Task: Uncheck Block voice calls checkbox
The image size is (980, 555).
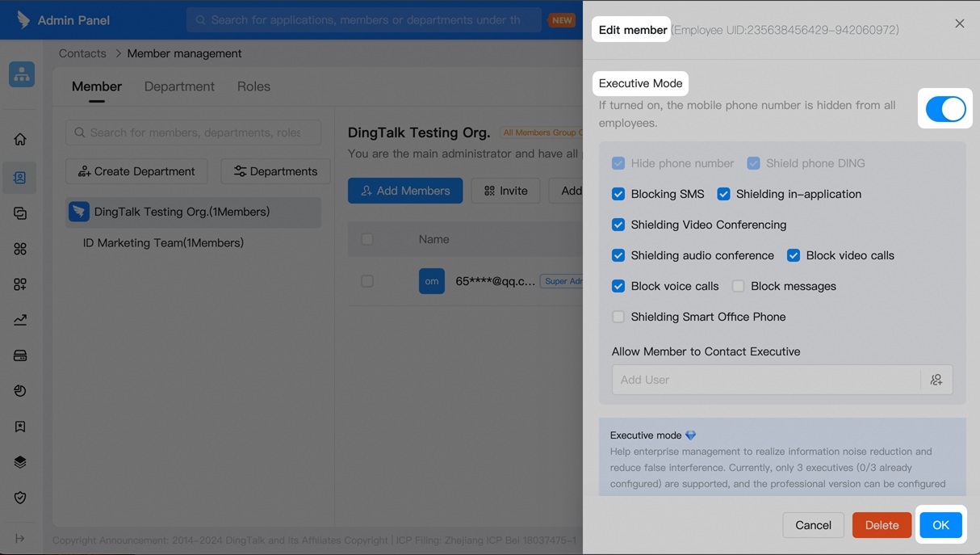Action: click(618, 286)
